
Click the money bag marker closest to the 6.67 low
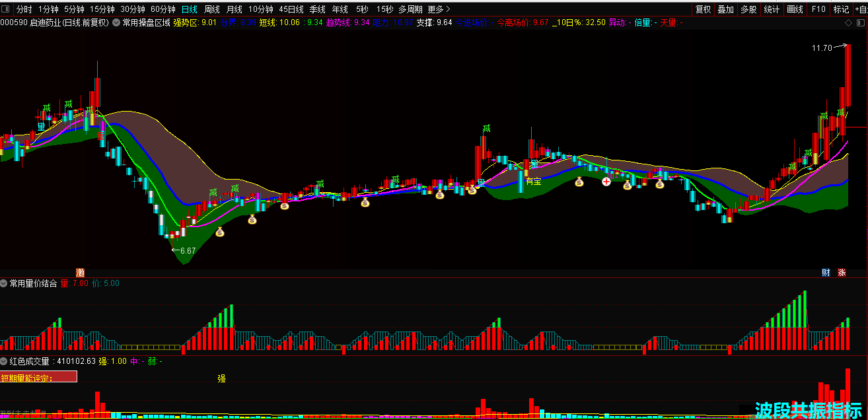pyautogui.click(x=220, y=232)
